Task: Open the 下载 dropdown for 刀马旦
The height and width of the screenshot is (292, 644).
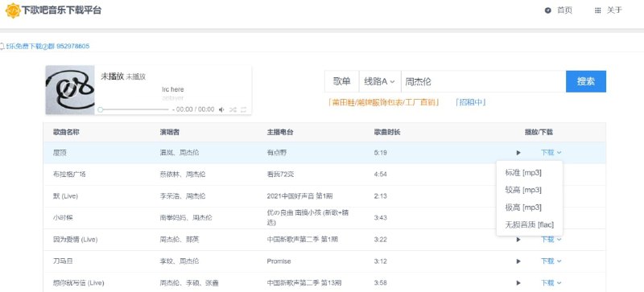Action: point(551,261)
